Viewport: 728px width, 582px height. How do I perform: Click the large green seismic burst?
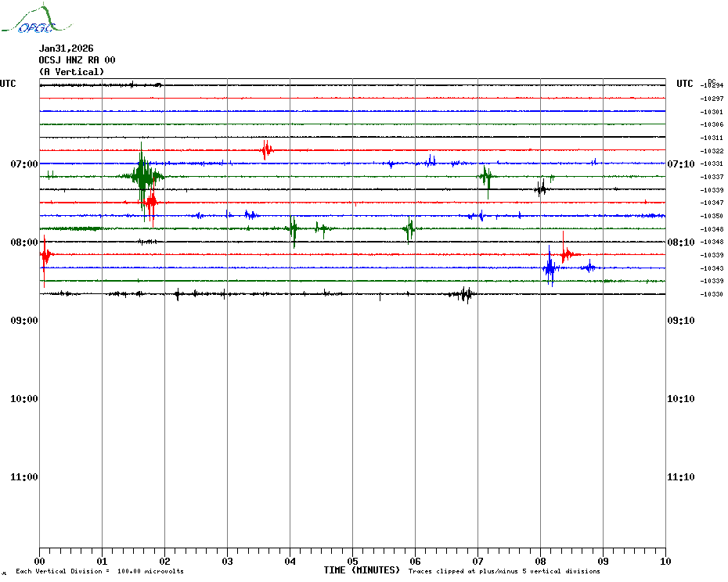tap(142, 176)
